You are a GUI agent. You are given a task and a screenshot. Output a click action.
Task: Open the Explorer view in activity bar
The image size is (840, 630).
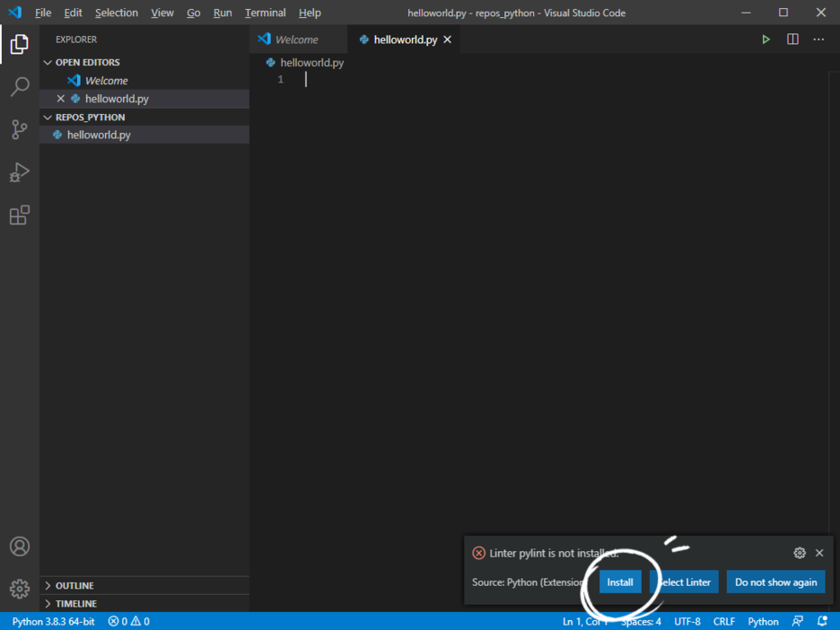coord(19,44)
